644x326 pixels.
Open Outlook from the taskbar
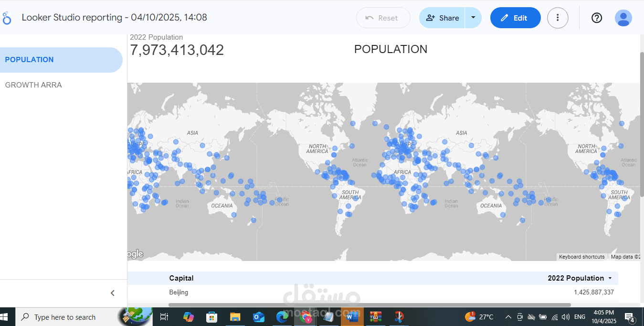[258, 317]
